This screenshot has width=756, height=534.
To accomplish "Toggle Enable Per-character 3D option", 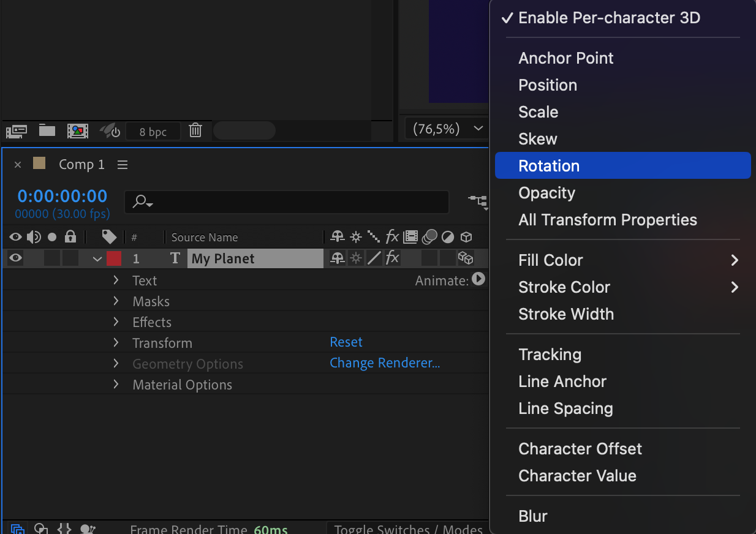I will click(609, 18).
